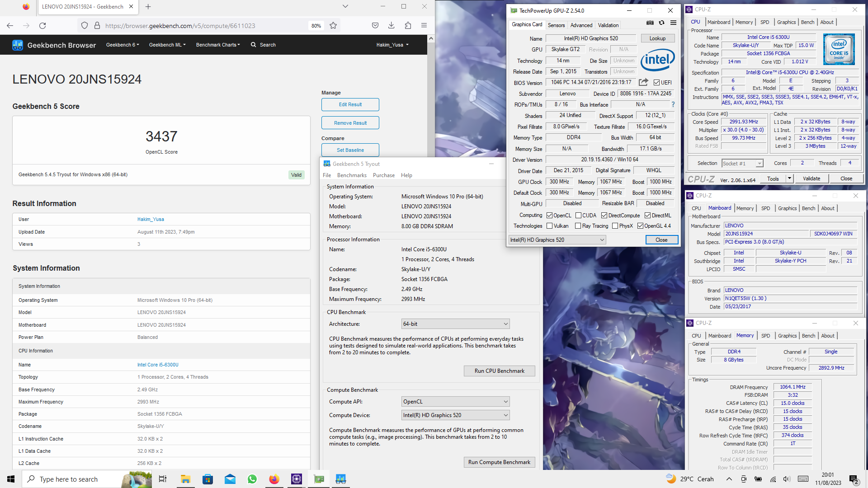This screenshot has width=868, height=488.
Task: Click Windows taskbar search box
Action: pos(86,479)
